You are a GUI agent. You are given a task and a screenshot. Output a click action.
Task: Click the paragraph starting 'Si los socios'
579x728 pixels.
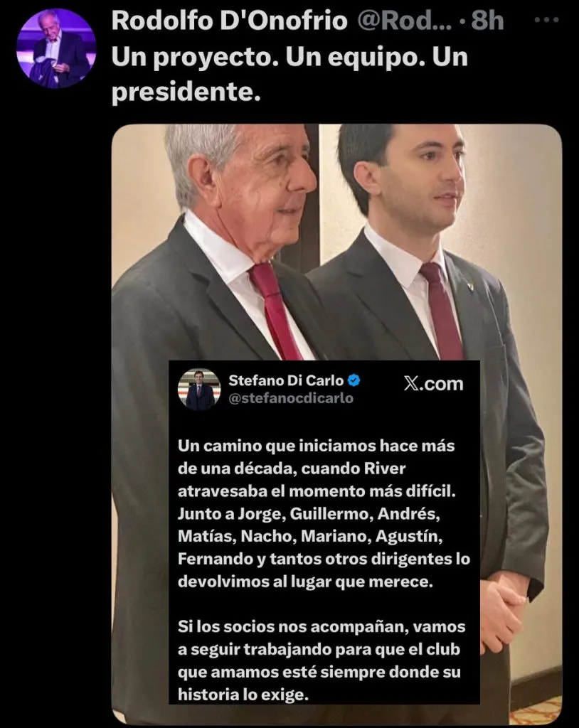click(322, 660)
